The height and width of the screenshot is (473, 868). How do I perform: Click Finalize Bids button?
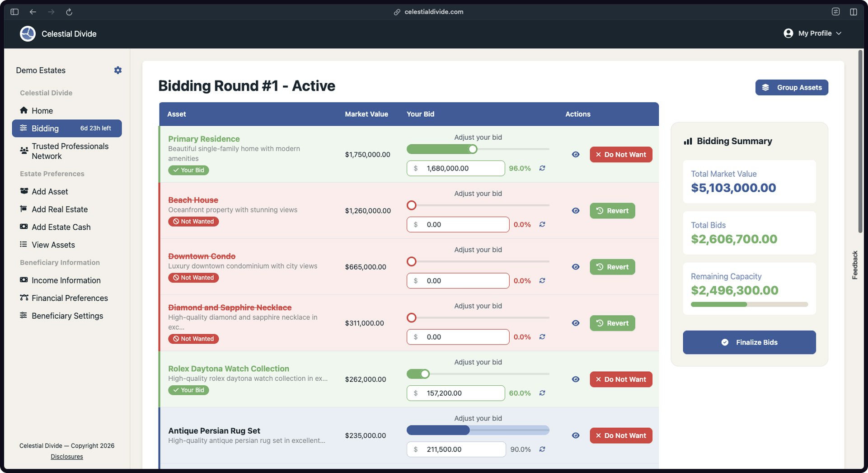tap(749, 342)
